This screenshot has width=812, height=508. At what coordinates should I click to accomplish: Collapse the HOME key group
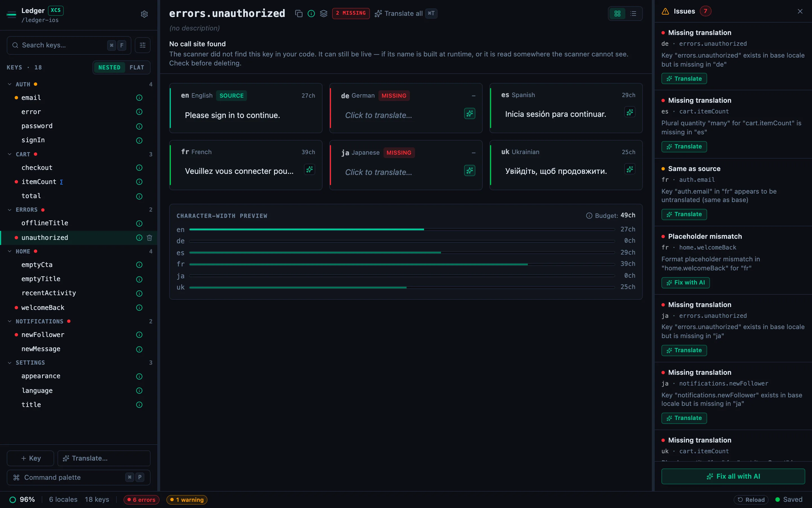coord(10,251)
